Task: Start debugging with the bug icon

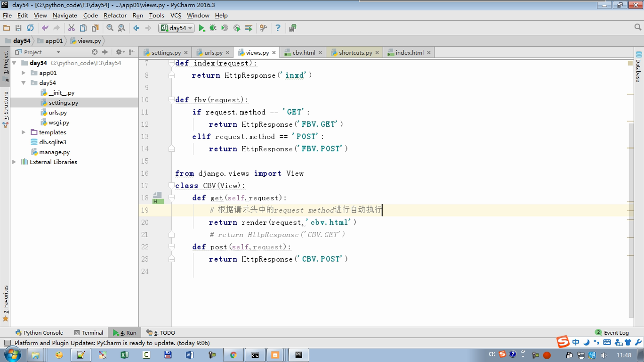Action: point(213,28)
